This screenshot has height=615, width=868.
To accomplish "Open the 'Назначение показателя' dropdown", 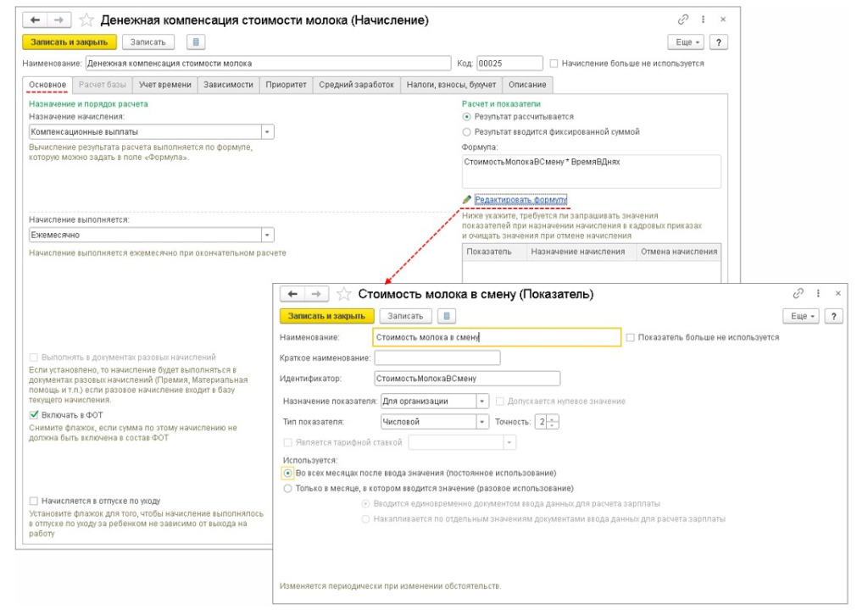I will [x=482, y=402].
